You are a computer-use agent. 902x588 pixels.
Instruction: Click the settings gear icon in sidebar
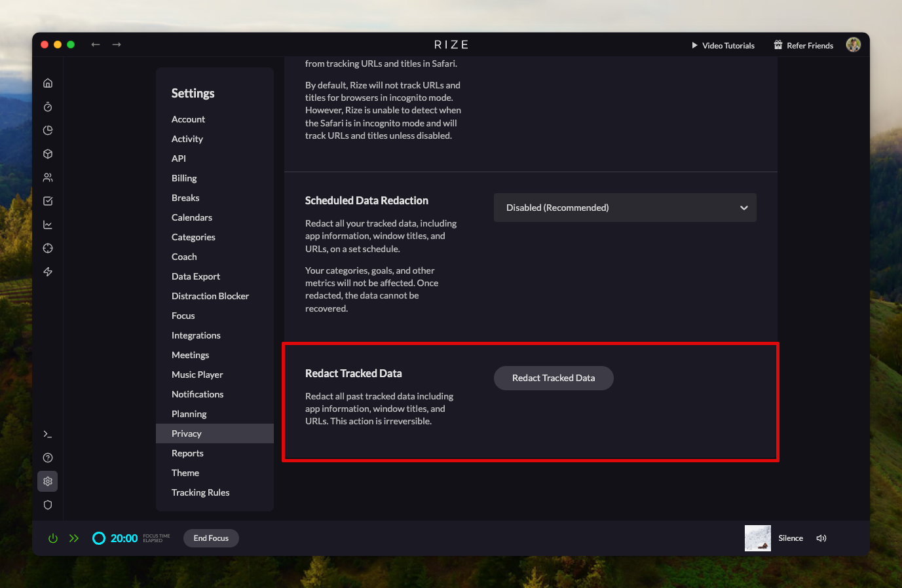48,481
